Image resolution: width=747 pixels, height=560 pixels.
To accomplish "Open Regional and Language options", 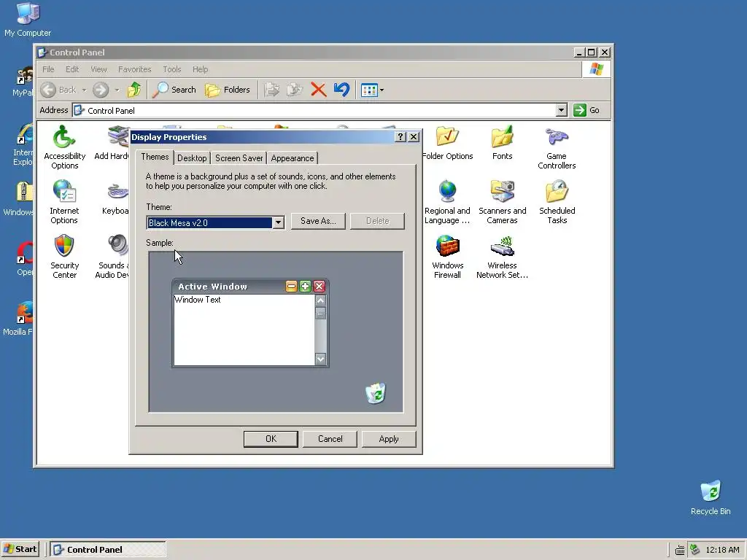I will click(447, 202).
